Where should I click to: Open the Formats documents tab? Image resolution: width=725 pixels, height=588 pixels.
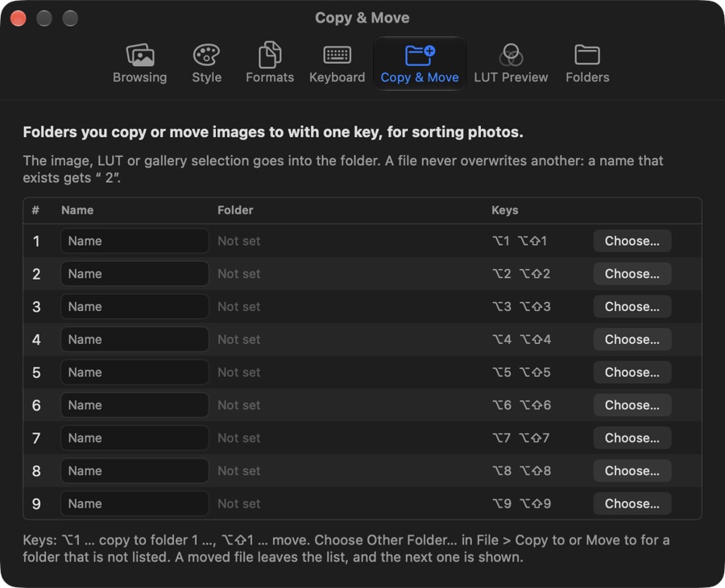point(270,64)
